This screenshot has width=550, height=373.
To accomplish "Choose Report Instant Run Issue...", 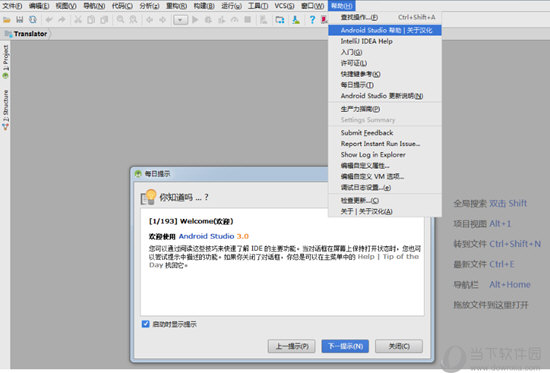I will [x=385, y=144].
